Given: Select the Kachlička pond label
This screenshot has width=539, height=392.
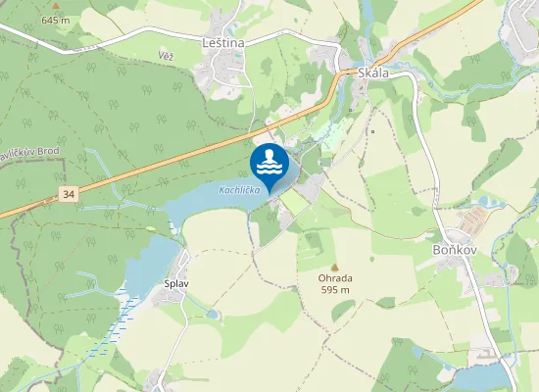Looking at the screenshot, I should (x=239, y=190).
